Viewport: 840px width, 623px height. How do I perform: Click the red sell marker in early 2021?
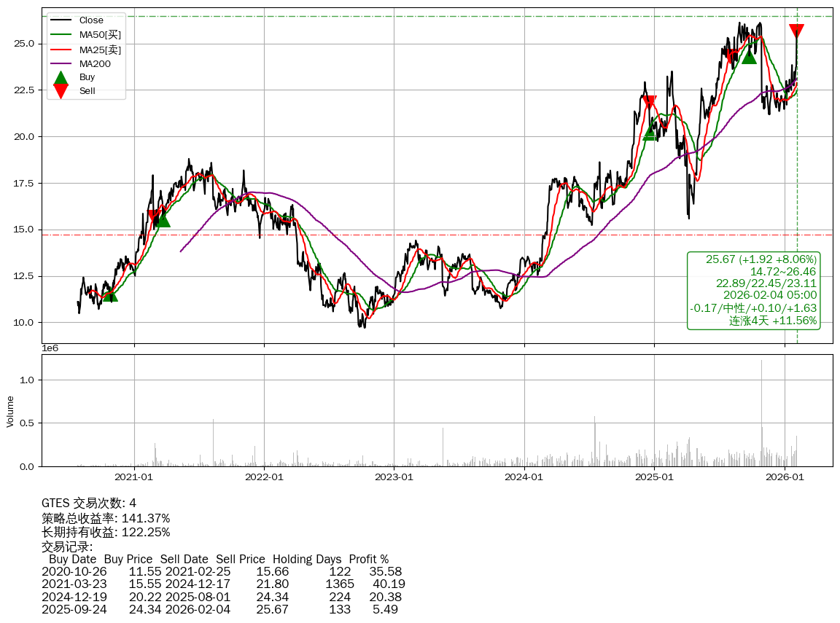coord(155,216)
